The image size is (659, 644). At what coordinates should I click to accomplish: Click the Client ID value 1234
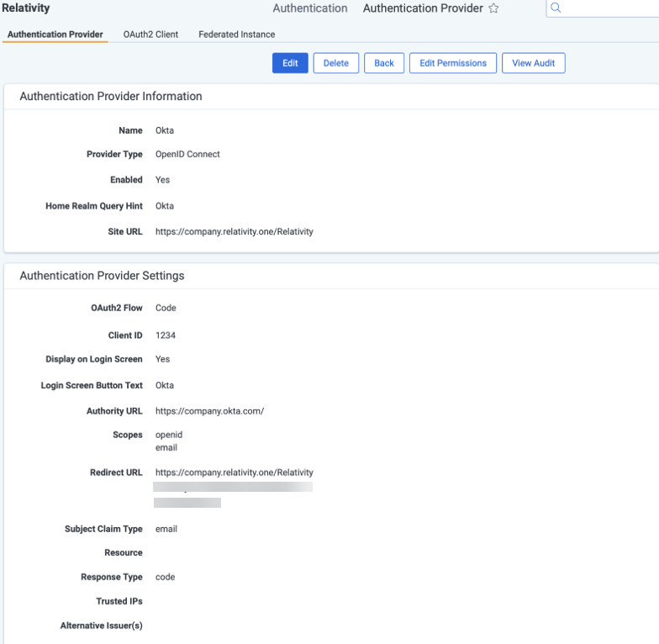[x=165, y=335]
